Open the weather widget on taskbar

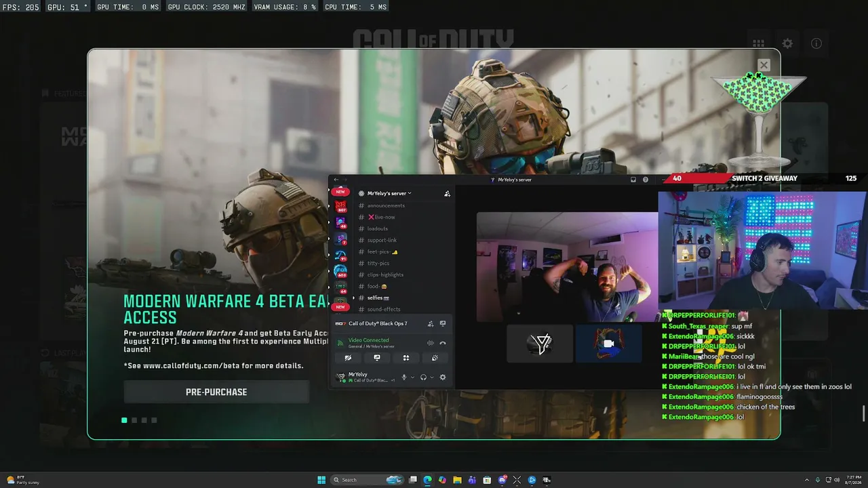point(23,481)
